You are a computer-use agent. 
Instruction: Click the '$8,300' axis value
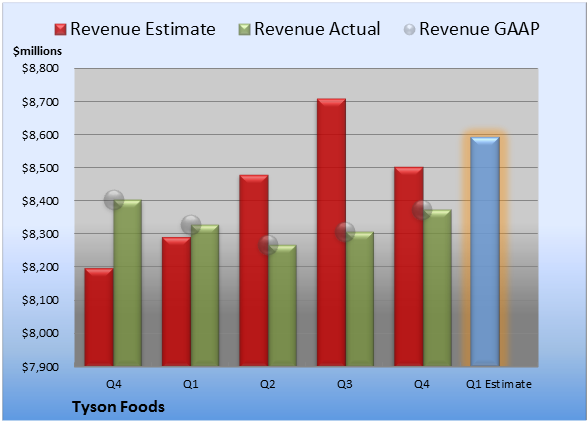pos(40,234)
